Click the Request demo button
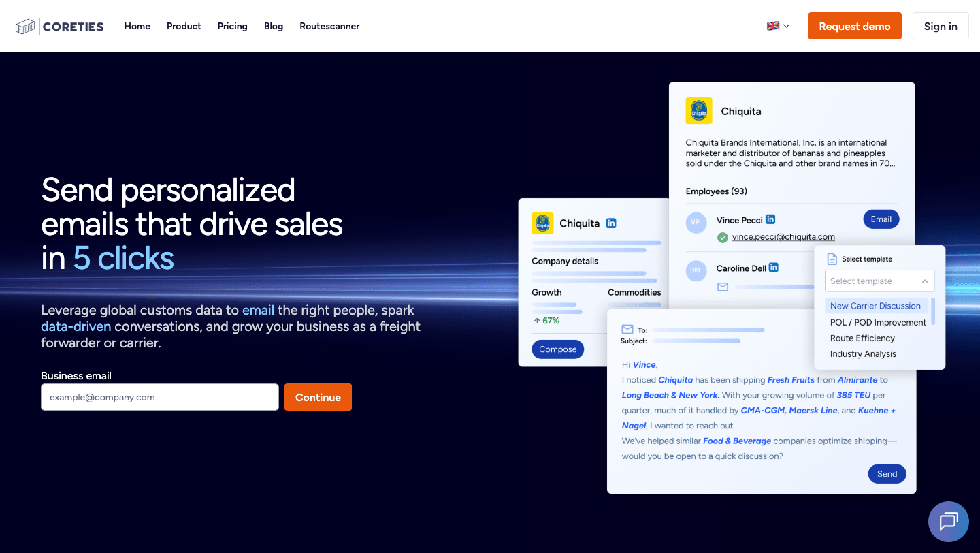Image resolution: width=980 pixels, height=553 pixels. click(x=855, y=26)
